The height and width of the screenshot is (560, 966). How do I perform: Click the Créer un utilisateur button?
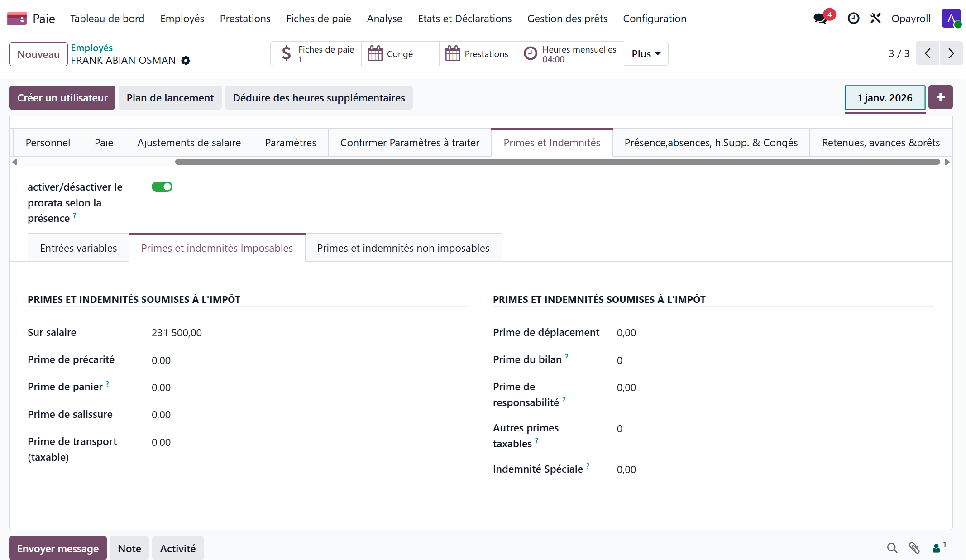pos(62,98)
